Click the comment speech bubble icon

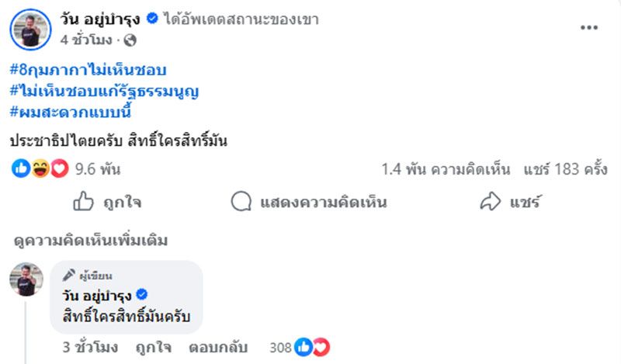coord(241,203)
